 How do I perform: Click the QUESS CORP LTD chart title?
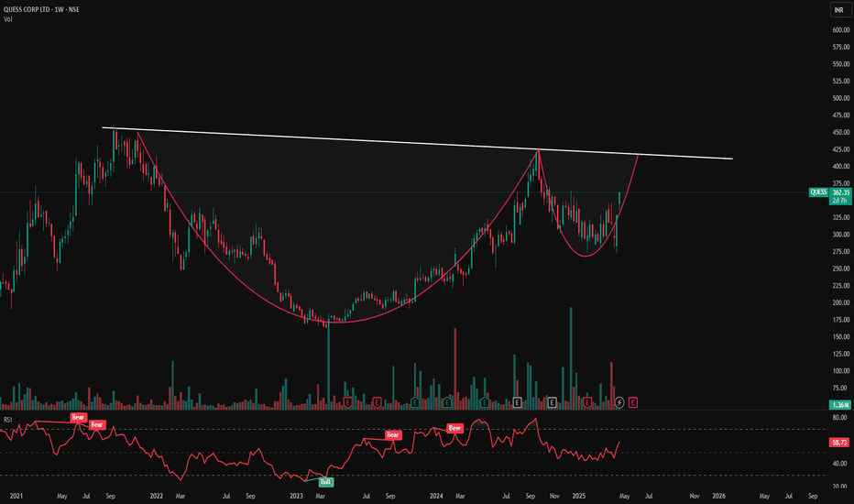tap(41, 9)
